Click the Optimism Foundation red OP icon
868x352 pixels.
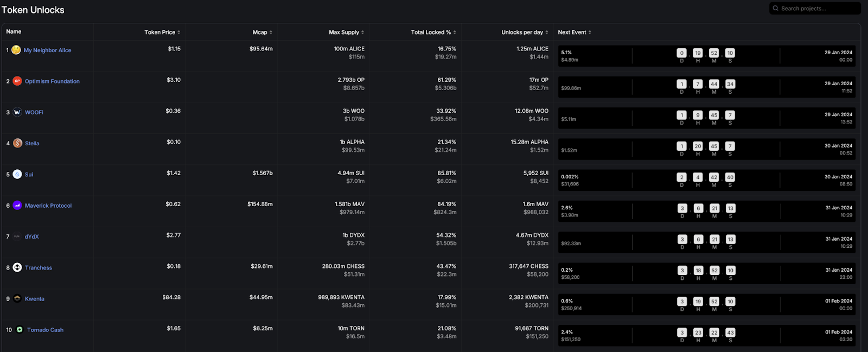point(17,81)
